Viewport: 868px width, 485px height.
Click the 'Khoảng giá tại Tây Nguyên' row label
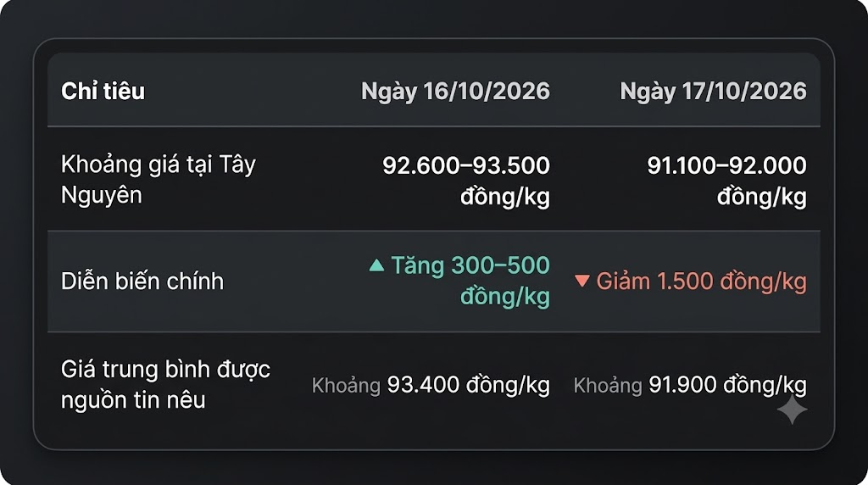coord(159,180)
